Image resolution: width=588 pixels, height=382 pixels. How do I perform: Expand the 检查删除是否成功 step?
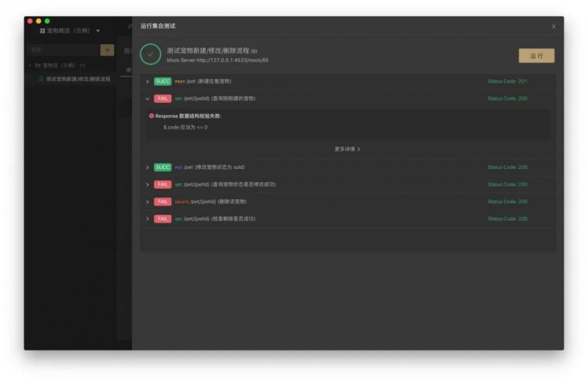coord(147,218)
